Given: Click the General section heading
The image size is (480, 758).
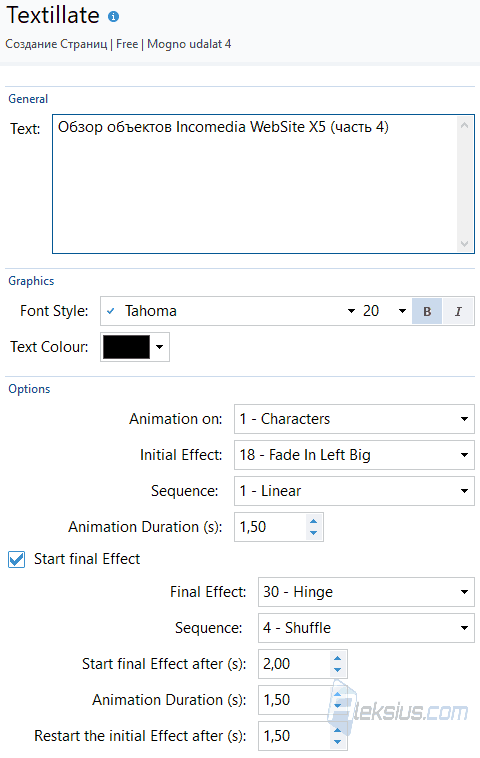Looking at the screenshot, I should point(28,99).
